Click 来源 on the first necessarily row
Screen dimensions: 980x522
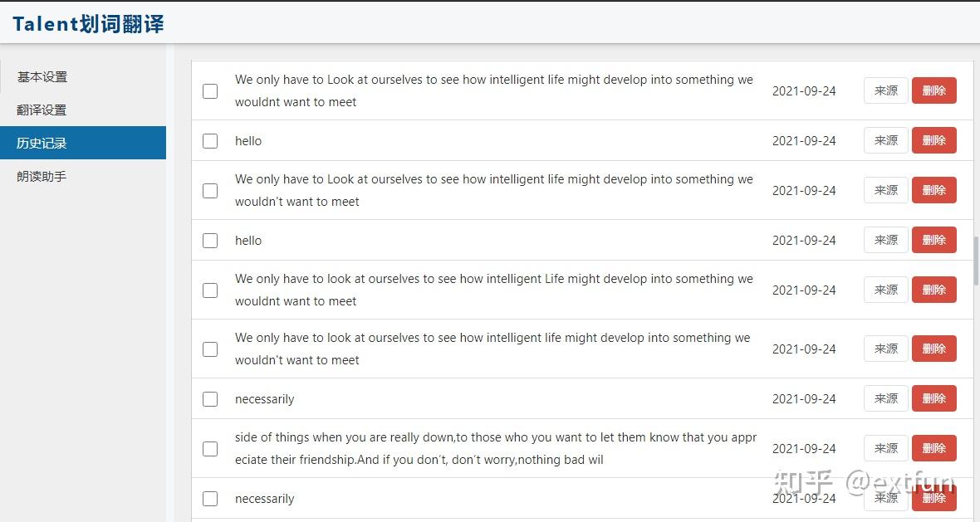tap(885, 398)
